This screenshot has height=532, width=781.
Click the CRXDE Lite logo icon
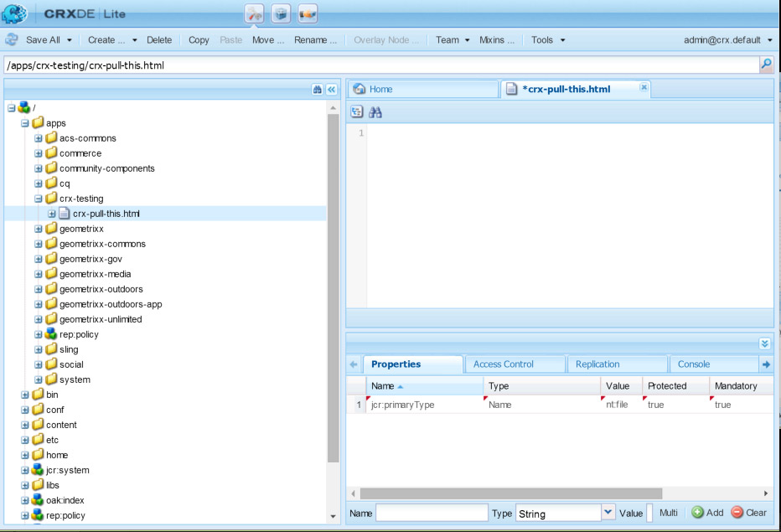coord(14,13)
